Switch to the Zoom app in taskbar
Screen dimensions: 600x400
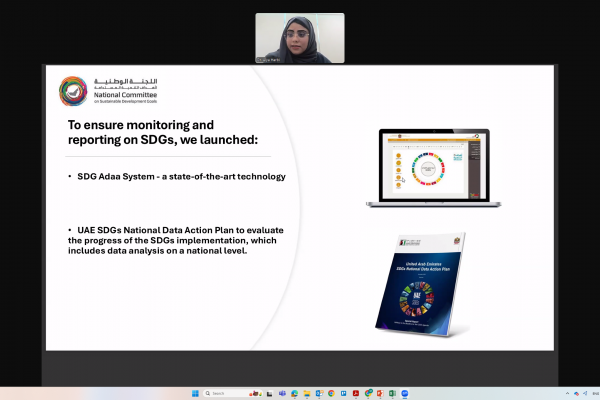[405, 393]
